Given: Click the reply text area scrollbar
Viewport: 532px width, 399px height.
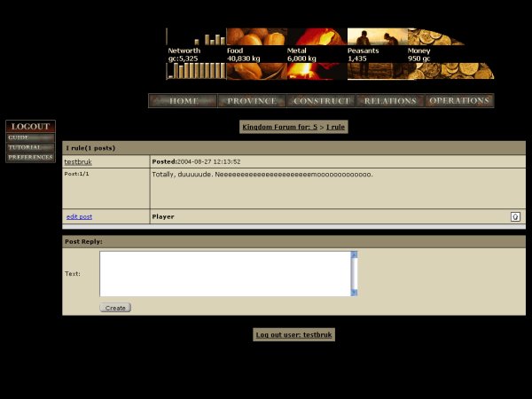Looking at the screenshot, I should pos(355,273).
